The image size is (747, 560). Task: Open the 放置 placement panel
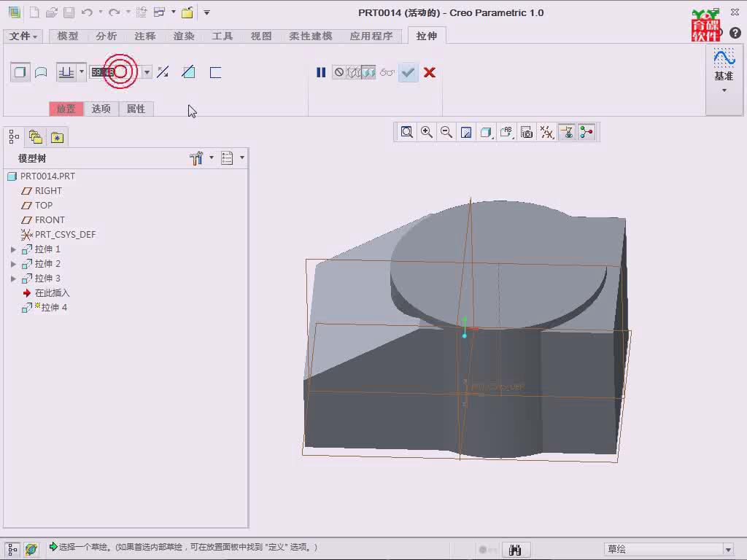tap(66, 109)
